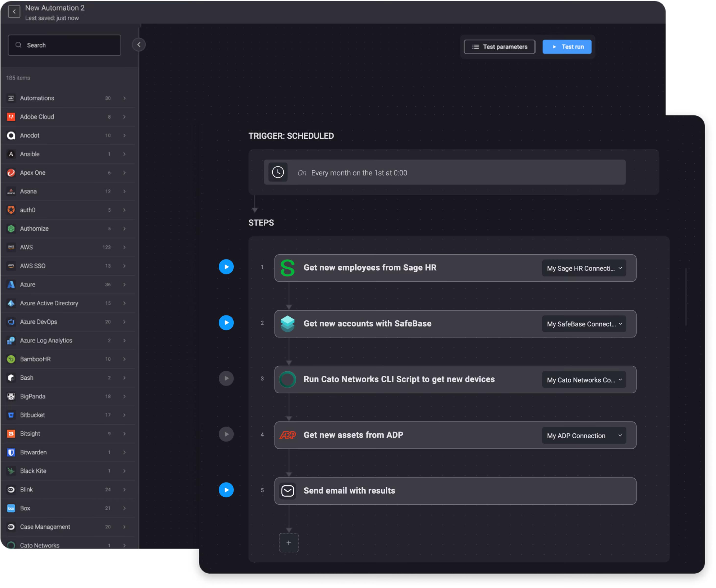Open the Azure Log Analytics category

tap(68, 341)
